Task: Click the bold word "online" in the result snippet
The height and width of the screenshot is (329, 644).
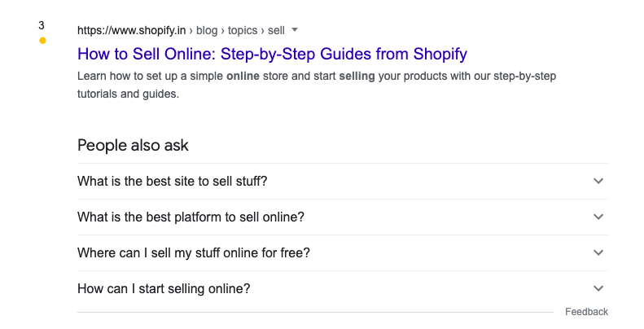Action: click(x=242, y=76)
